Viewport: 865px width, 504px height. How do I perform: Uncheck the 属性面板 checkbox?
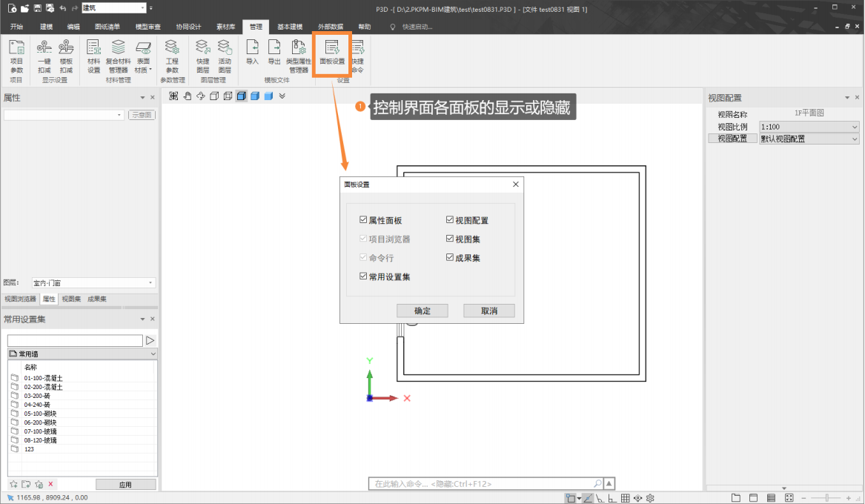[363, 220]
